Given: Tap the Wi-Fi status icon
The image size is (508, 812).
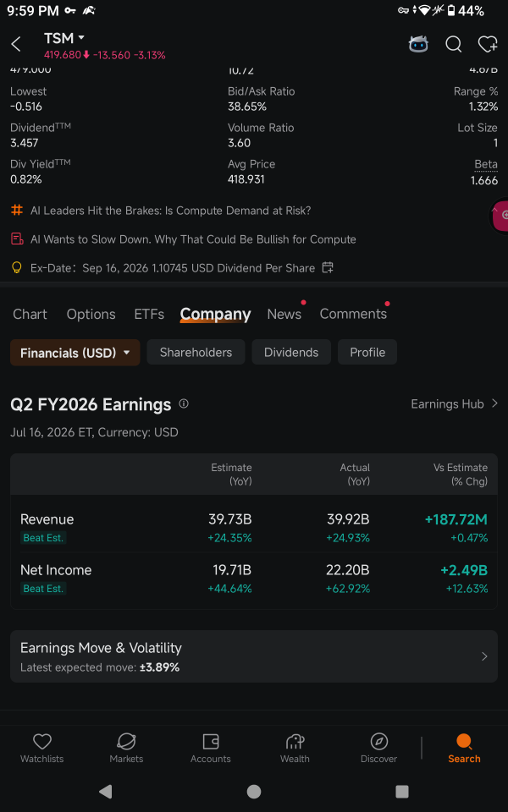Looking at the screenshot, I should [425, 10].
